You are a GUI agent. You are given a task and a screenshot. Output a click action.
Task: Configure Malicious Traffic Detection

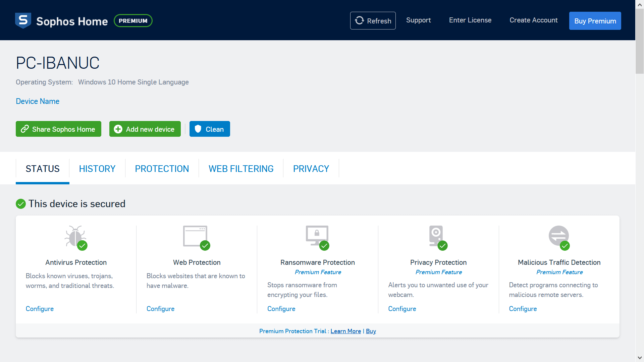coord(523,309)
